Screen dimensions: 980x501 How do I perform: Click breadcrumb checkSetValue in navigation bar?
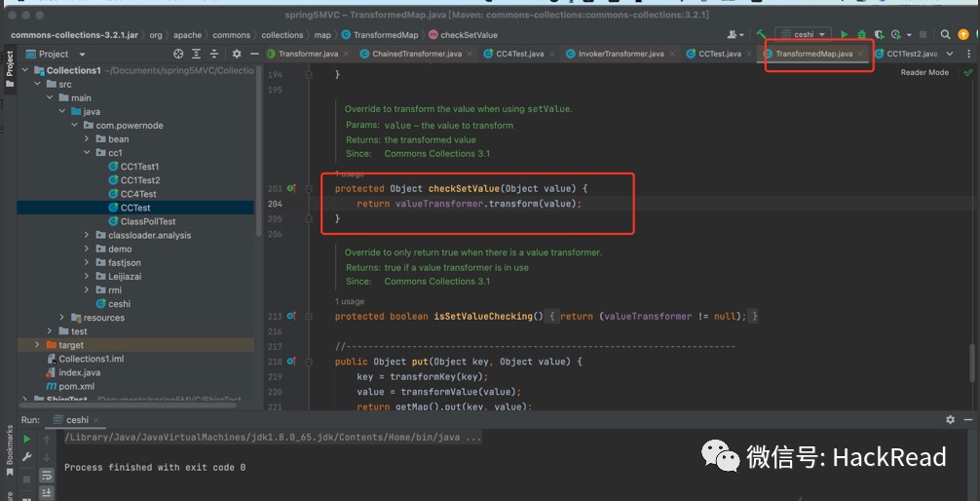tap(463, 35)
